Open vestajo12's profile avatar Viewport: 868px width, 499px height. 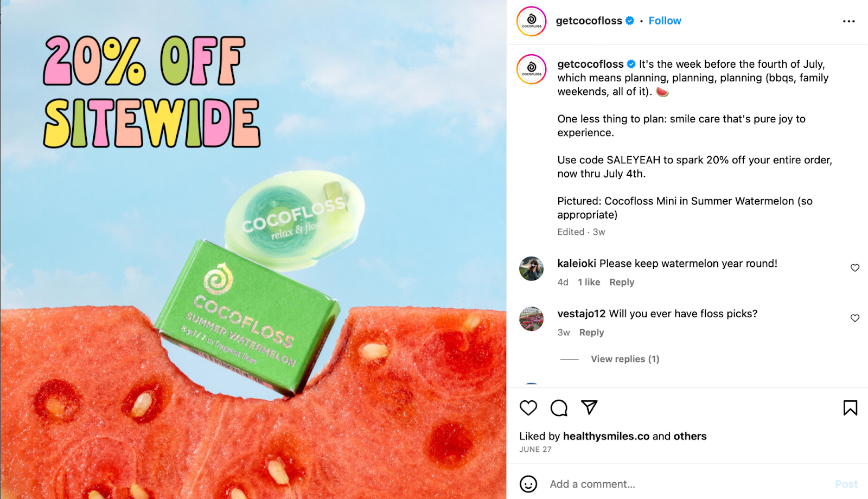[x=532, y=319]
